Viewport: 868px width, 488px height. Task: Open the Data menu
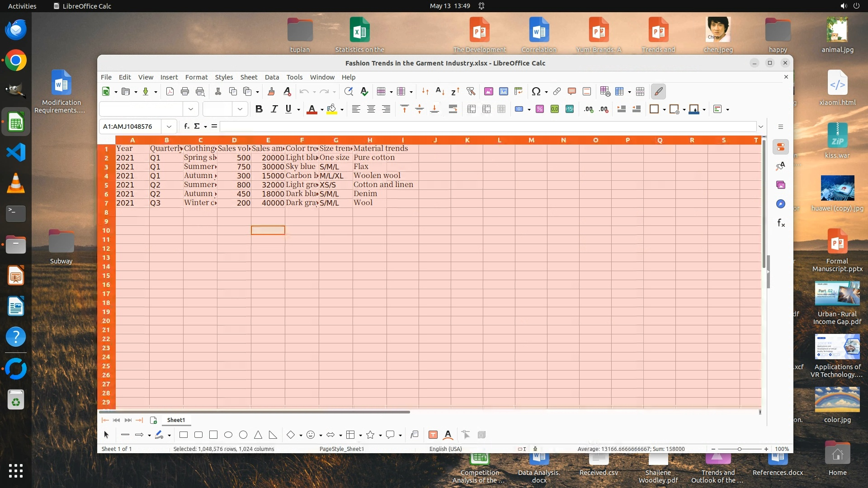(x=272, y=77)
